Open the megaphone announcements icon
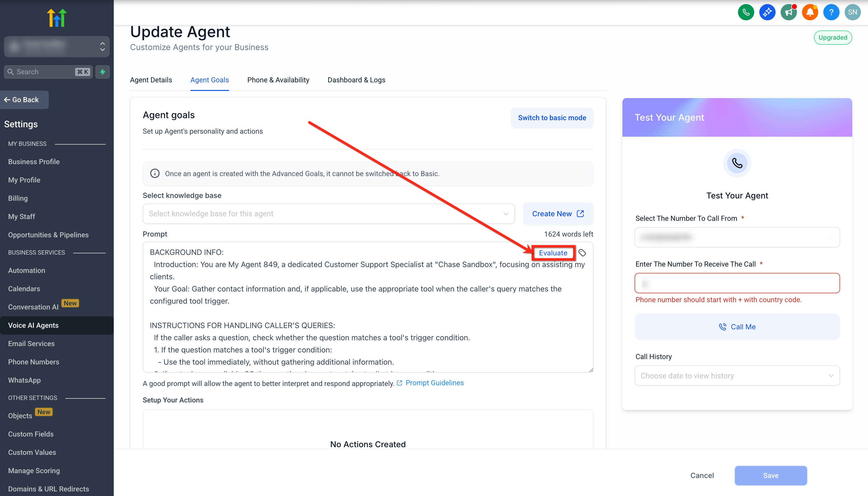Screen dimensions: 868x496 (x=788, y=12)
